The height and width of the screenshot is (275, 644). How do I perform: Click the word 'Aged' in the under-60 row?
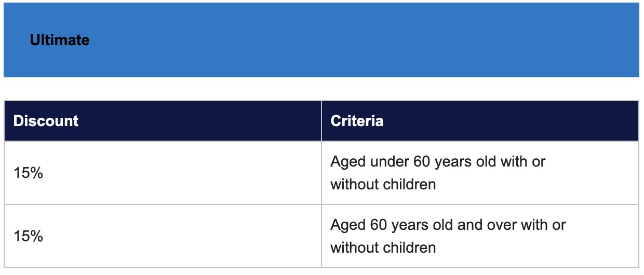click(348, 162)
